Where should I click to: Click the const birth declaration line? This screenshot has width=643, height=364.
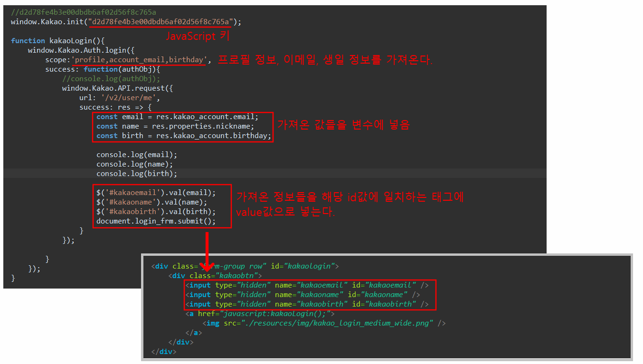click(184, 136)
